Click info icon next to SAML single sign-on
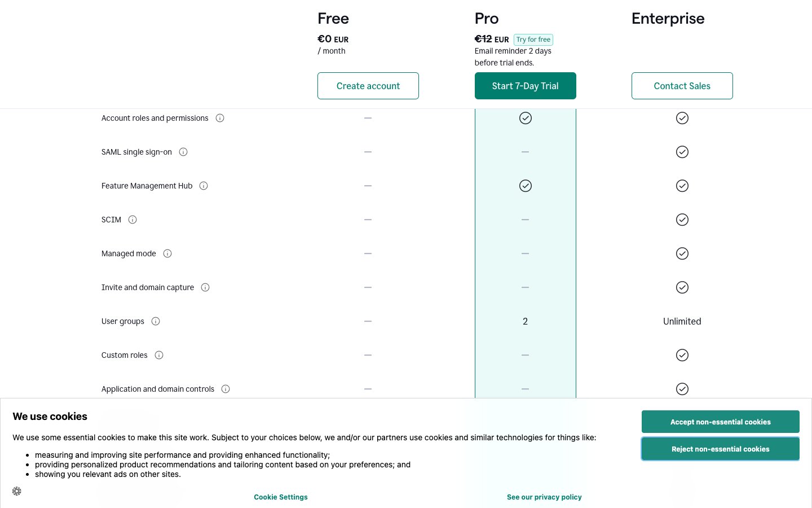 coord(183,152)
